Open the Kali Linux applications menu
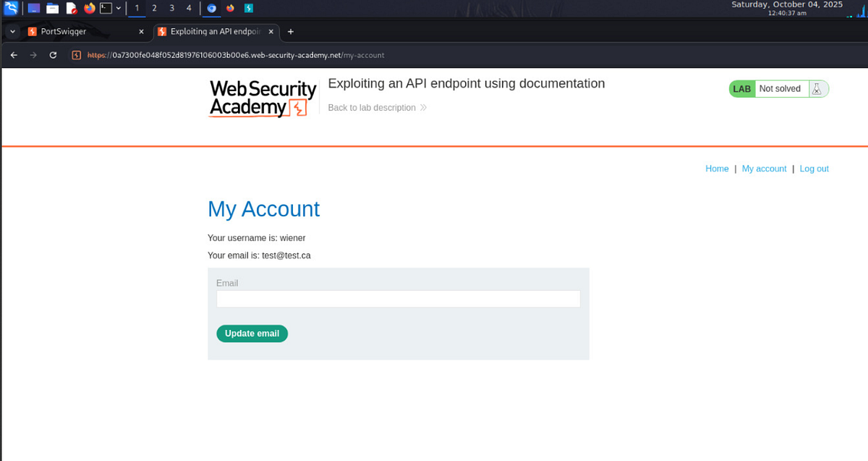Screen dimensions: 868x461 11,9
